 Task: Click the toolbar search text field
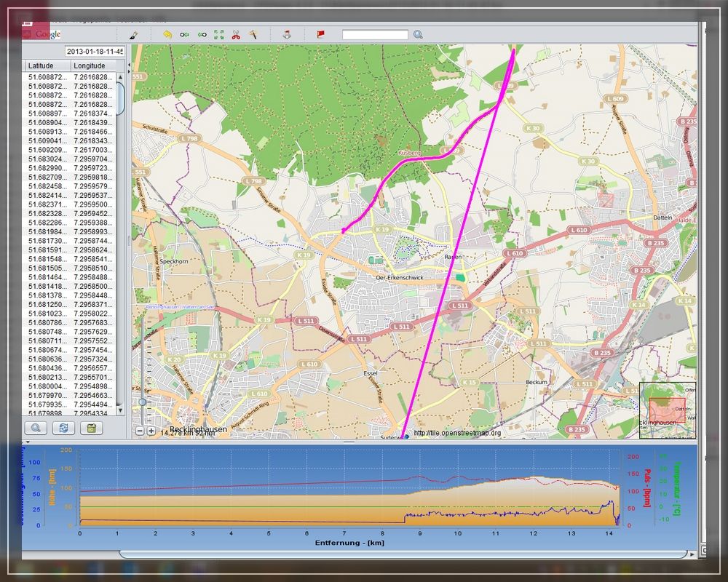pos(375,34)
